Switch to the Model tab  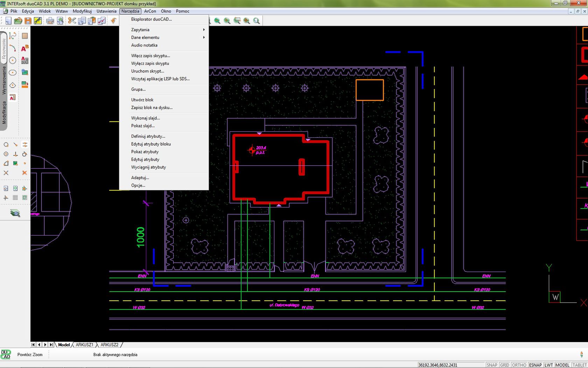[64, 345]
